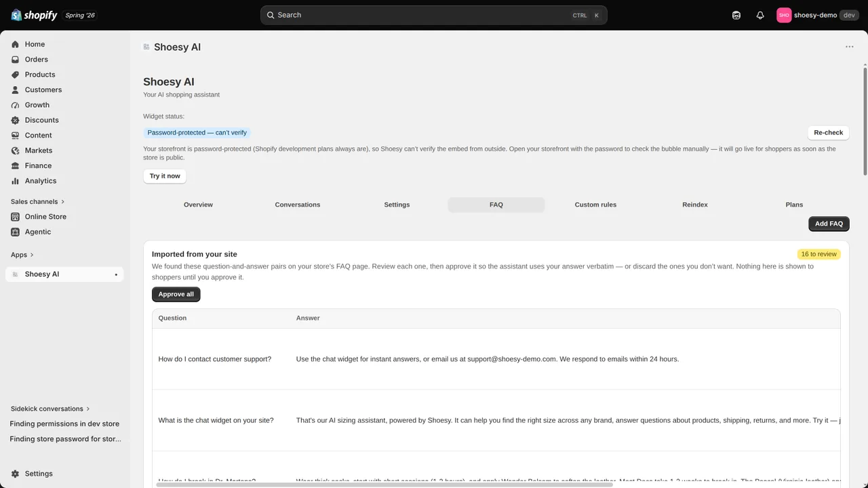Open the Plans tab
This screenshot has width=868, height=488.
tap(794, 205)
